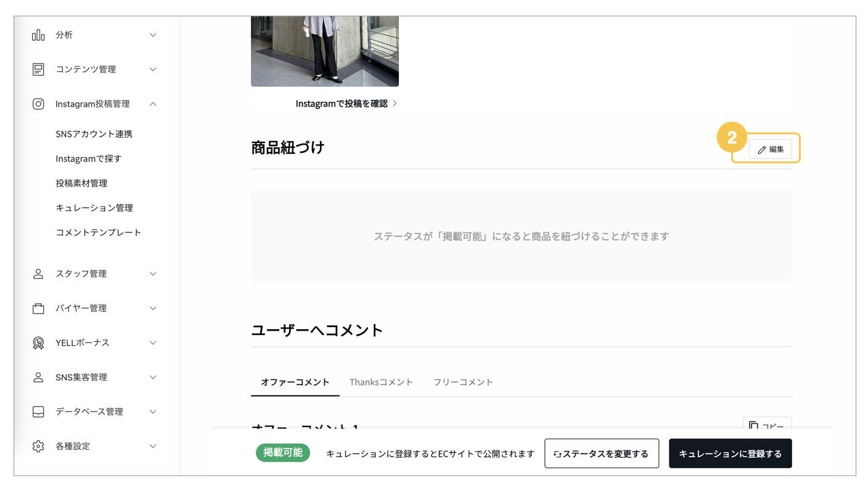The width and height of the screenshot is (868, 488).
Task: Switch to the フリーコメント tab
Action: pos(463,382)
